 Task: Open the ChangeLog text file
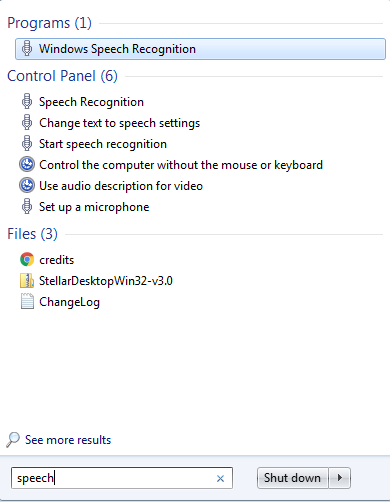coord(69,302)
